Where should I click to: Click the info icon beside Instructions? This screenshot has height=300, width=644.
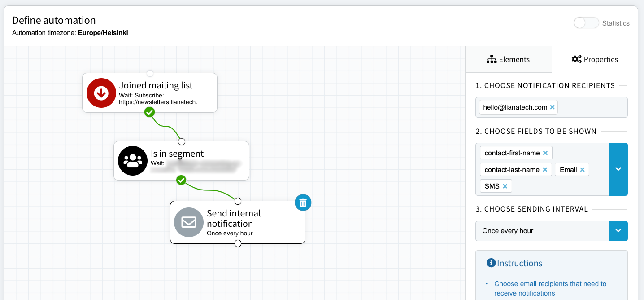coord(491,263)
